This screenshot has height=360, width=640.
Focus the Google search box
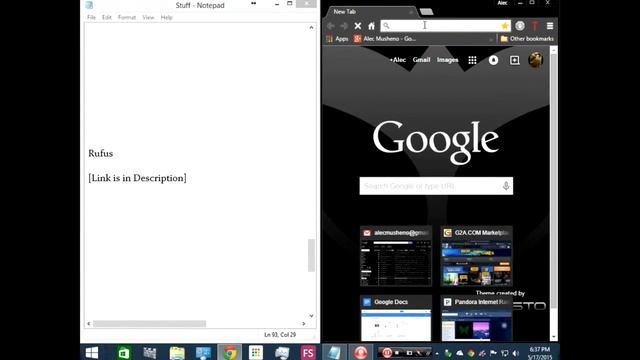pyautogui.click(x=436, y=186)
